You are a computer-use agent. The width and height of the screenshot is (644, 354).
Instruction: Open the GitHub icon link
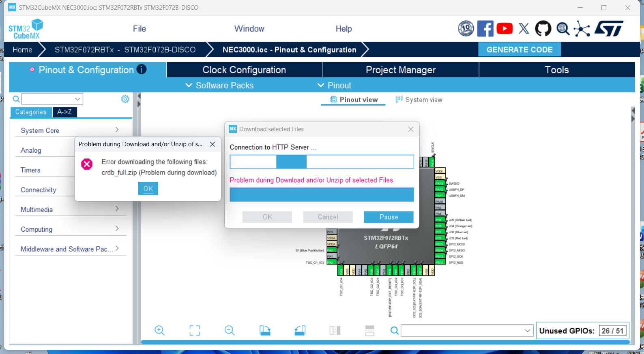[543, 29]
